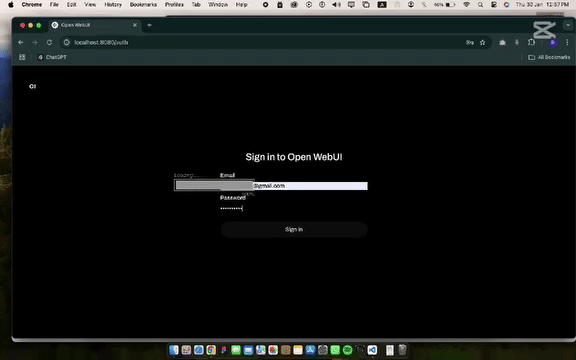Open Finder from the dock
Viewport: 576px width, 360px height.
point(174,350)
